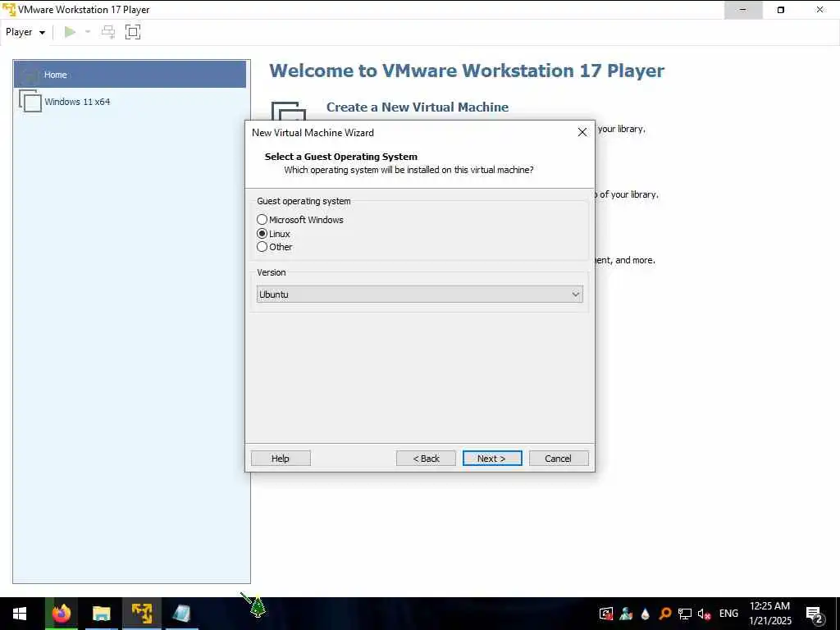Click the network tray icon
The width and height of the screenshot is (840, 630).
pos(685,614)
